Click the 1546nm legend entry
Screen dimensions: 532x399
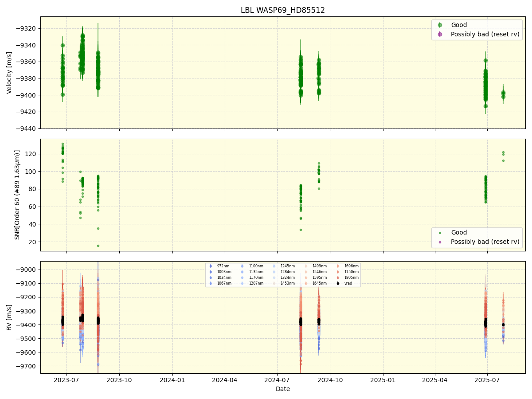click(x=315, y=272)
